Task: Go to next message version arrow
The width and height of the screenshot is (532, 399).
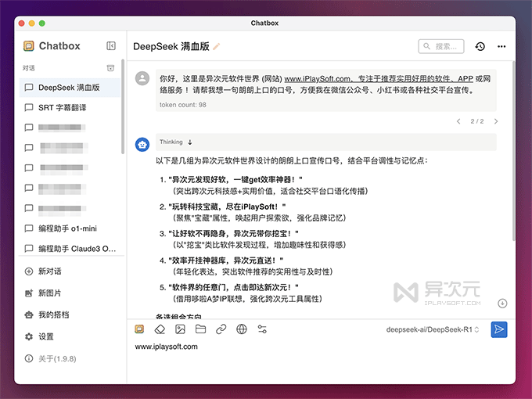Action: (496, 121)
